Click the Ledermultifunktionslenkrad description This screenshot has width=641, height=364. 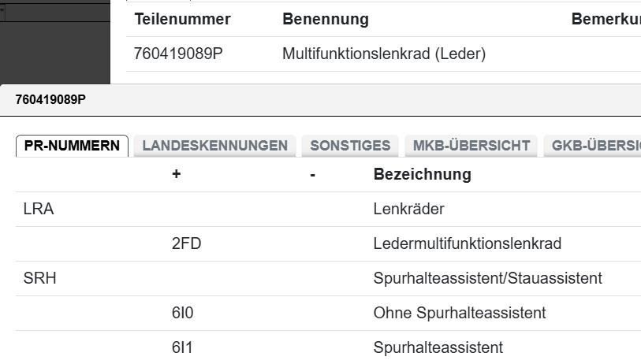tap(467, 243)
